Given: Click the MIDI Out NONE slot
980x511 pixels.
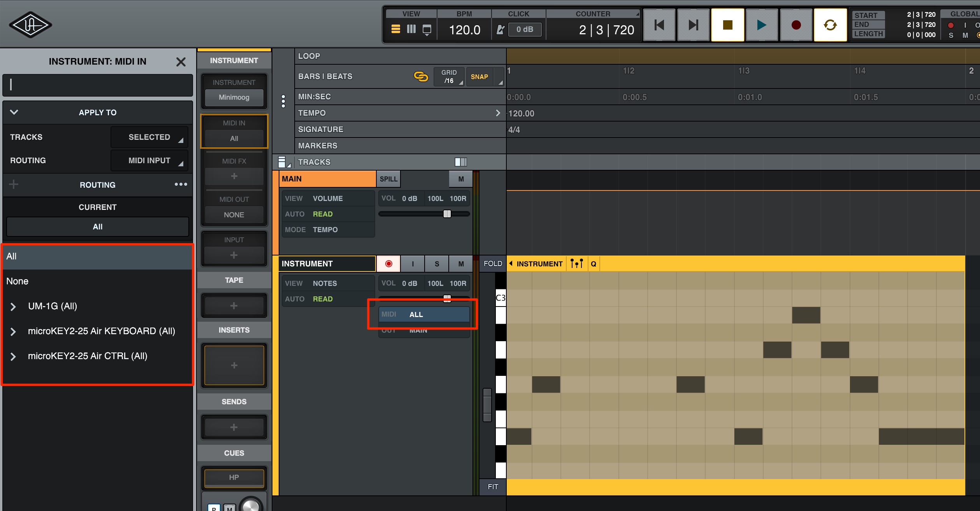Looking at the screenshot, I should tap(234, 215).
